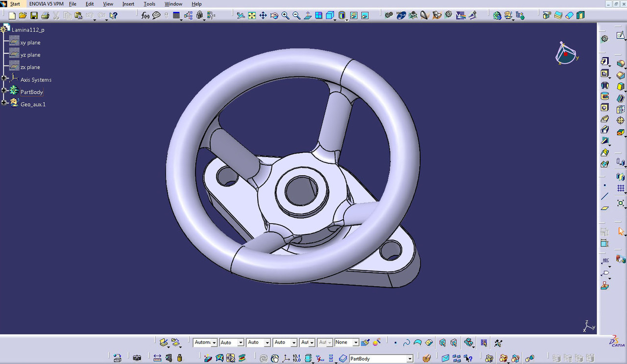Save the part with the floppy icon
627x364 pixels.
(x=34, y=16)
